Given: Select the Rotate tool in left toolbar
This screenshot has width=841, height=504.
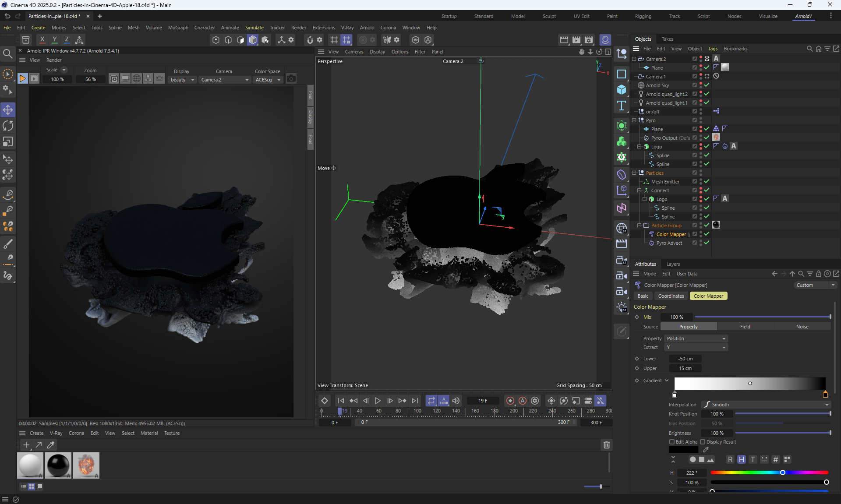Looking at the screenshot, I should coord(8,126).
